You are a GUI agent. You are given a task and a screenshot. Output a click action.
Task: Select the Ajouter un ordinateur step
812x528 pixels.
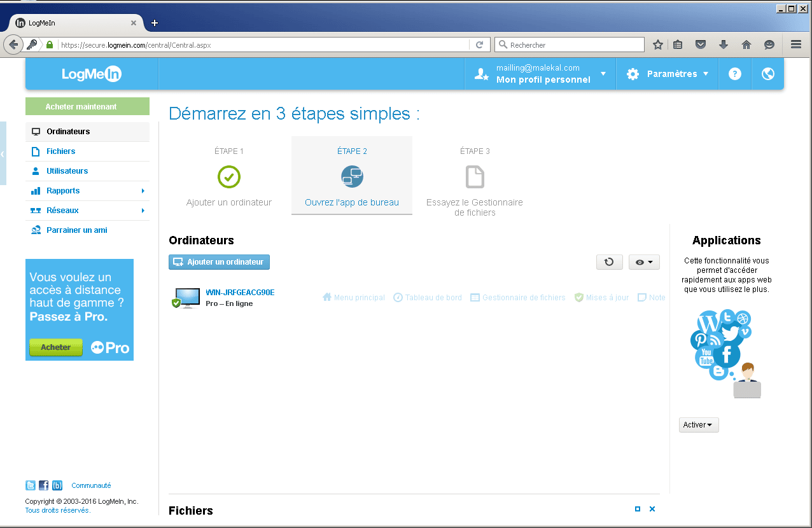[229, 176]
